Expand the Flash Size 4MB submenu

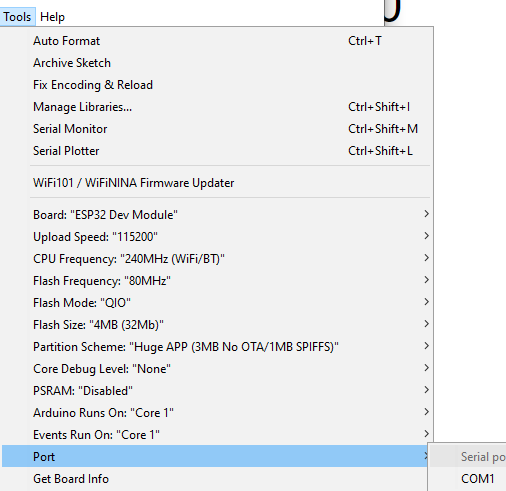(x=216, y=325)
